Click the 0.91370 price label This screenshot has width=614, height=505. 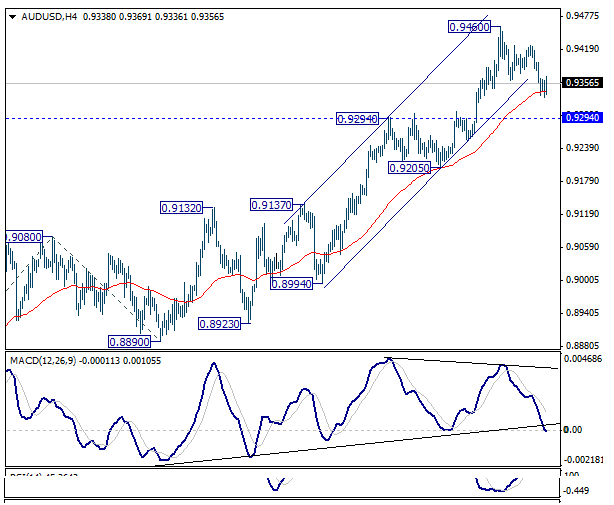click(271, 205)
